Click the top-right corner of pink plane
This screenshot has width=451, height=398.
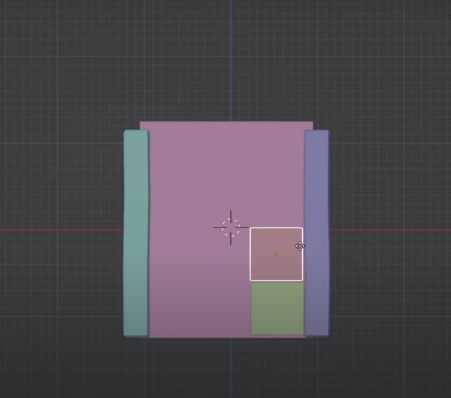pyautogui.click(x=312, y=122)
